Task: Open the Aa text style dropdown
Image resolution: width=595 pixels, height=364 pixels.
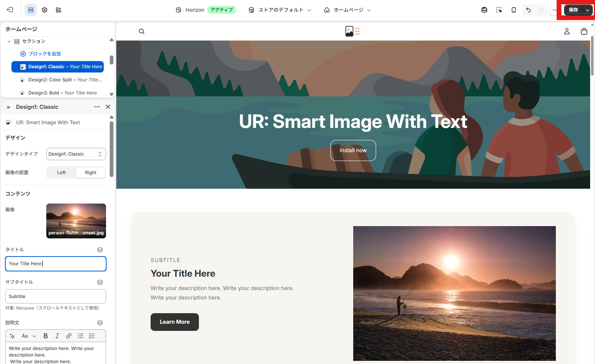Action: pos(29,336)
